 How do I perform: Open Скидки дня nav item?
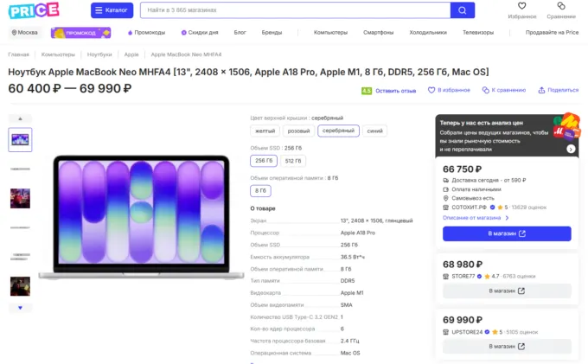tap(200, 33)
